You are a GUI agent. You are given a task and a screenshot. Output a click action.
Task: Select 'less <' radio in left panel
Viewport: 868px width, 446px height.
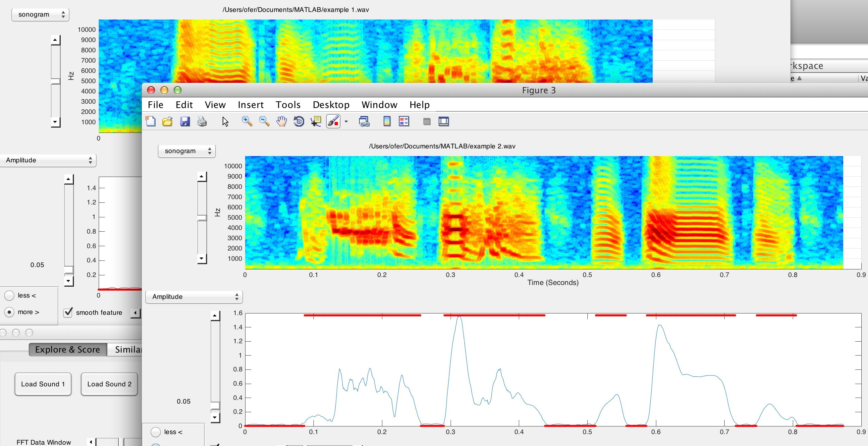coord(9,296)
